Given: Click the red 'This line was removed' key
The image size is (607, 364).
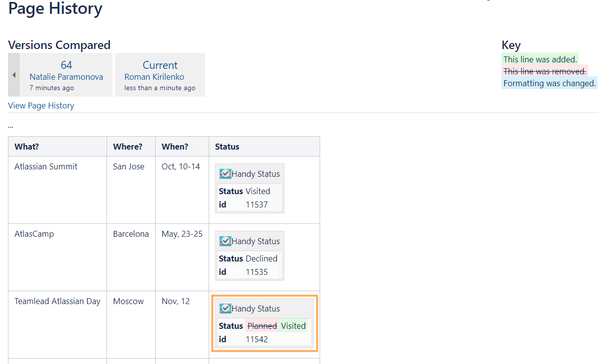Looking at the screenshot, I should (545, 71).
